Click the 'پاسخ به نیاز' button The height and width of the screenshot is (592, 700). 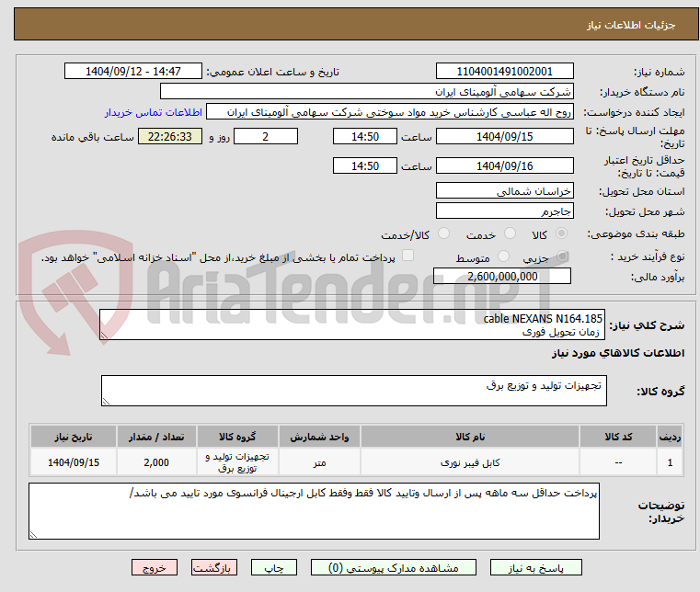[535, 567]
